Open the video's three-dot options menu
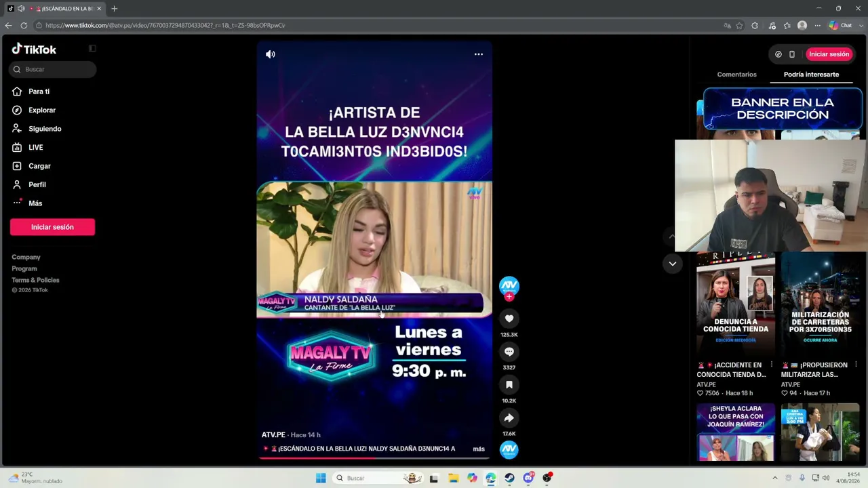 coord(479,54)
